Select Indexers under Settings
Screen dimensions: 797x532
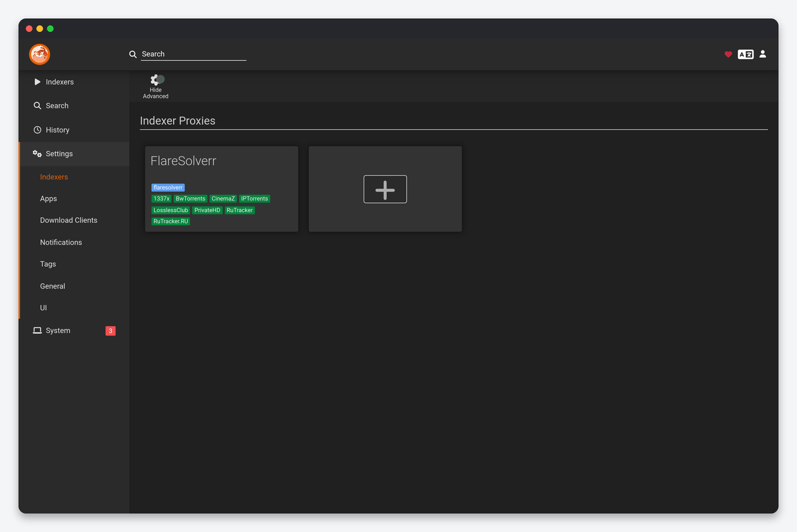(54, 177)
